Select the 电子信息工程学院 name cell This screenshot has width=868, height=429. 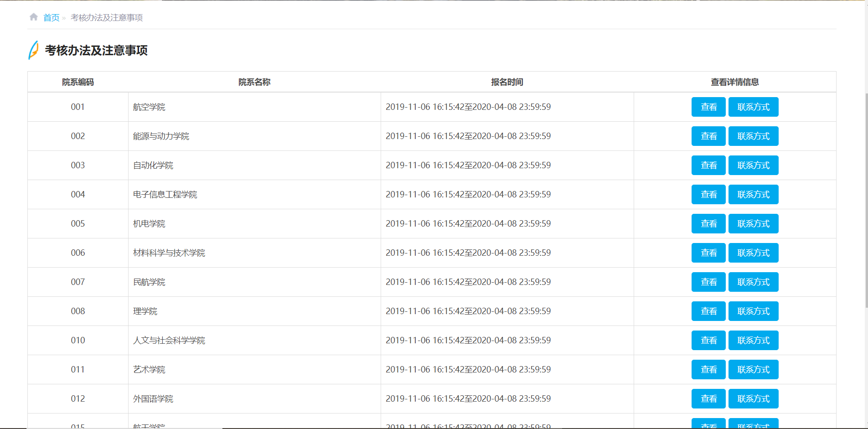(x=254, y=194)
